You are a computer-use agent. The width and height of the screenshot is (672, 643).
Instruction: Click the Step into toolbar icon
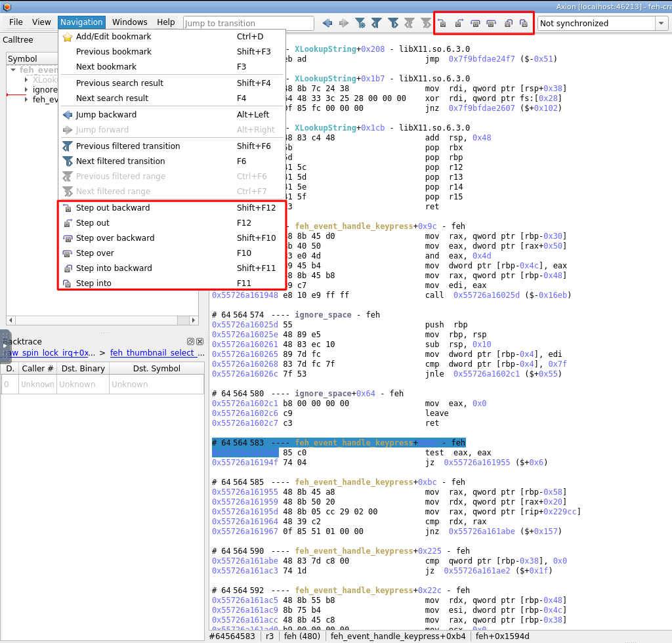click(524, 22)
